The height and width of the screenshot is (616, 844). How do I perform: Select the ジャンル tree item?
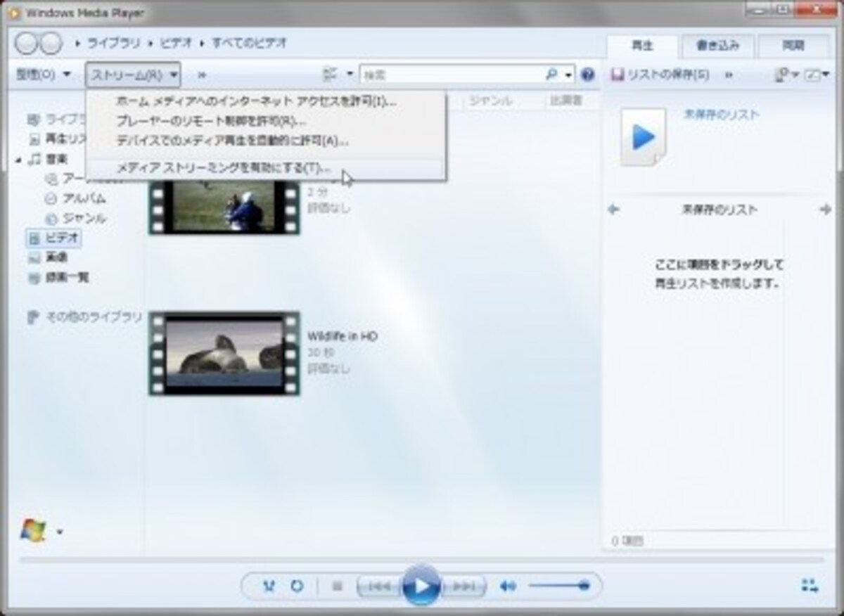(75, 218)
